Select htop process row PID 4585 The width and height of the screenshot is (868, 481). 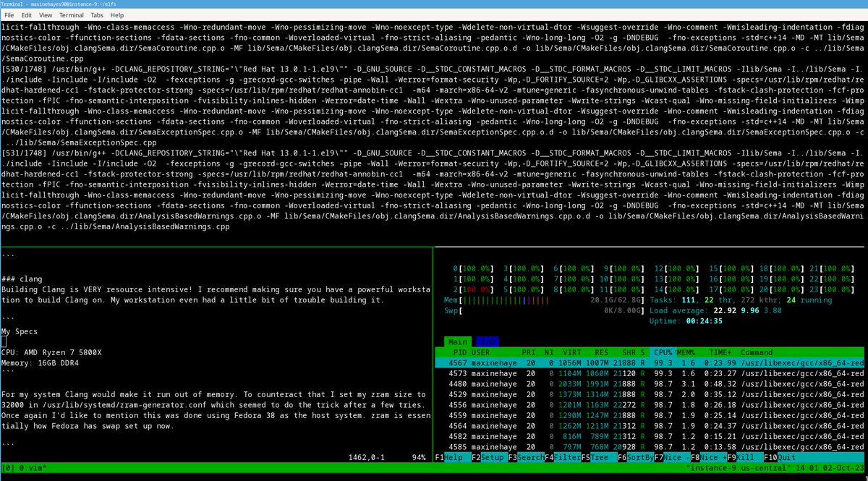tap(650, 448)
